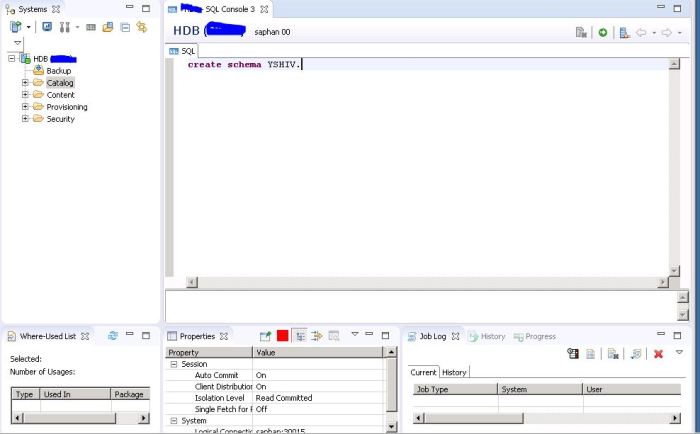Select the Backup tree item
This screenshot has width=700, height=434.
(58, 71)
